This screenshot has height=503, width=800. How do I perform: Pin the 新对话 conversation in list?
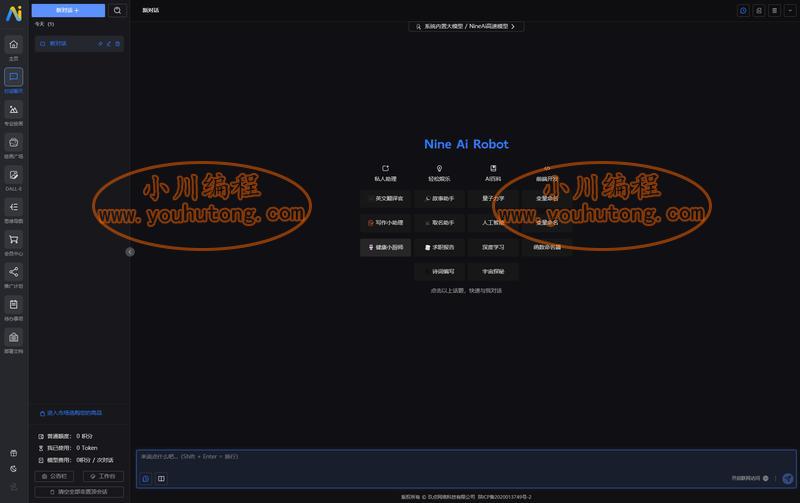tap(101, 44)
